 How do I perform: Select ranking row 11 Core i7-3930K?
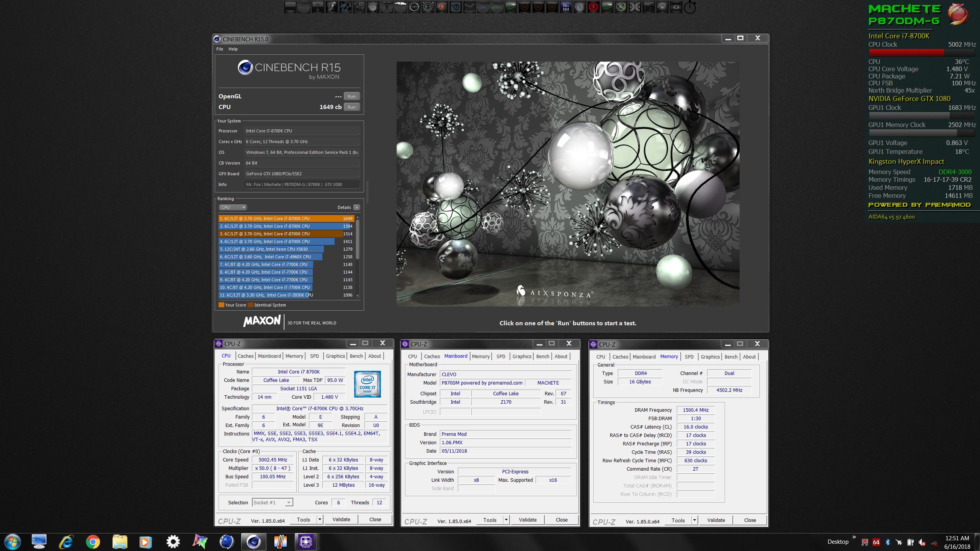pyautogui.click(x=286, y=295)
